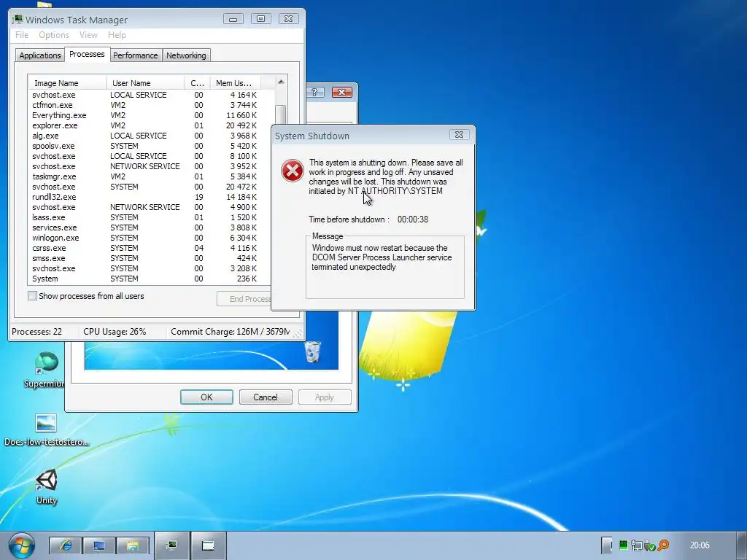Sort processes by Image Name column
Image resolution: width=747 pixels, height=560 pixels.
(68, 83)
